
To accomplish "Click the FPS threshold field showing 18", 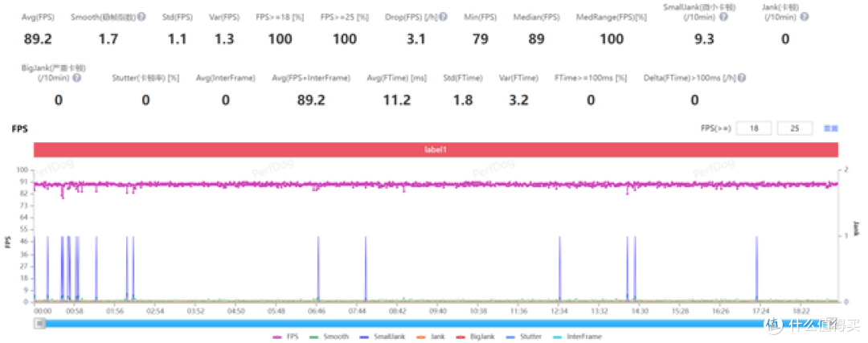I will tap(754, 129).
